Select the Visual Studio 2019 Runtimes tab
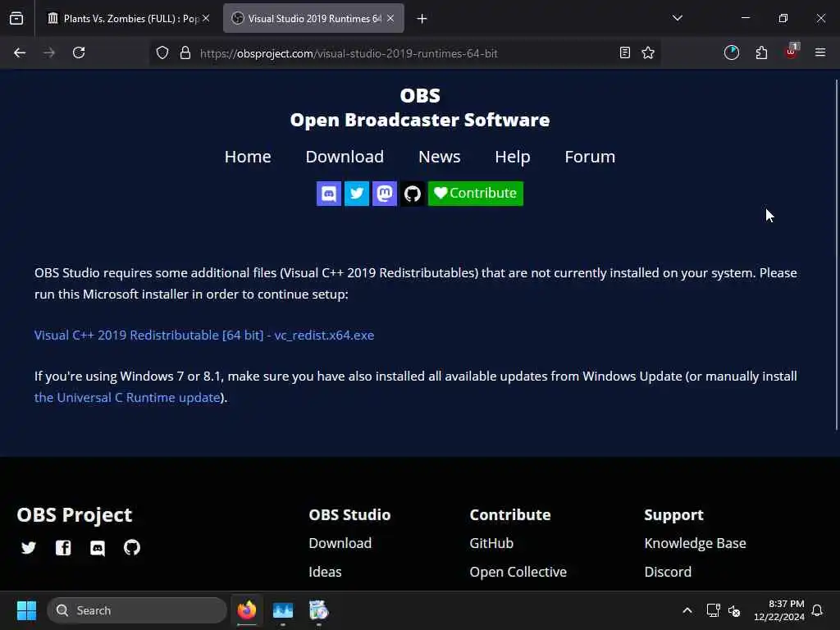840x630 pixels. [x=313, y=19]
